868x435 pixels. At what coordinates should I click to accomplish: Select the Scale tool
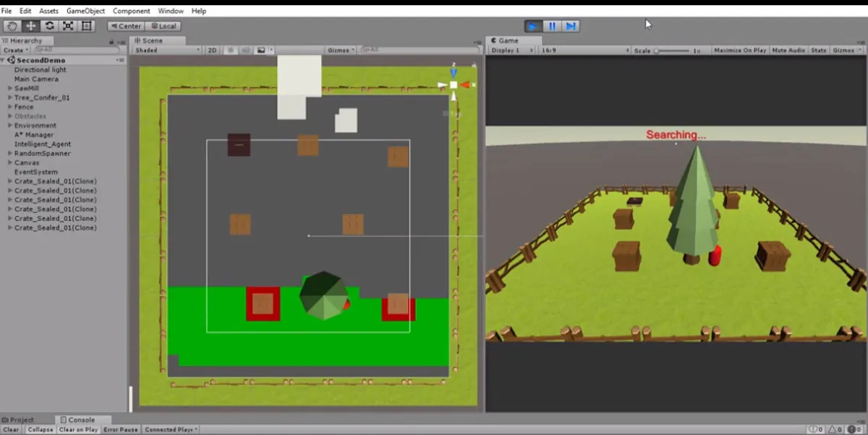[x=68, y=26]
